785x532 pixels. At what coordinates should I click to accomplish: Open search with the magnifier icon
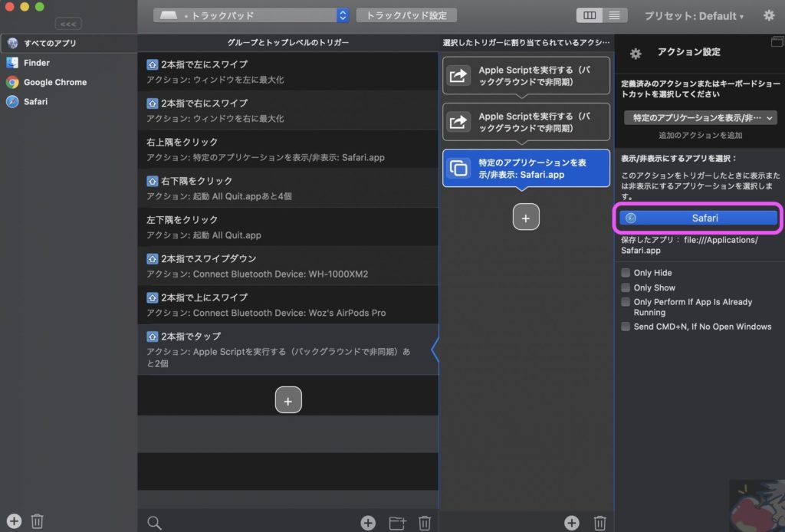[154, 522]
